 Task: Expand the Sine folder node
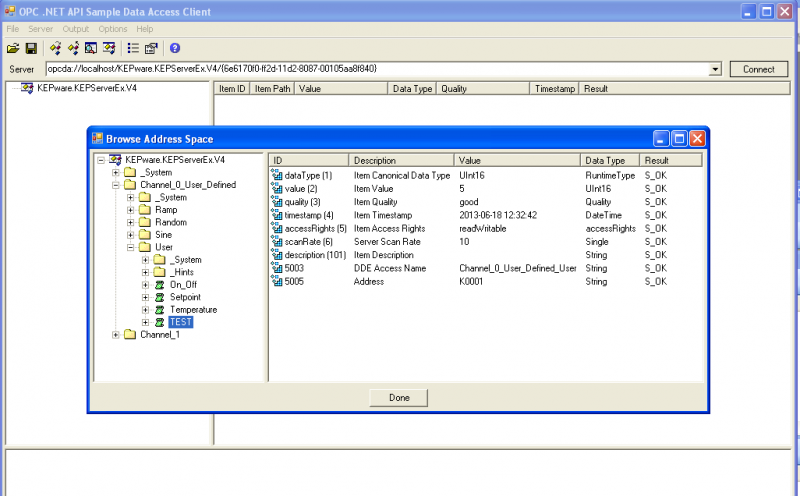point(131,235)
